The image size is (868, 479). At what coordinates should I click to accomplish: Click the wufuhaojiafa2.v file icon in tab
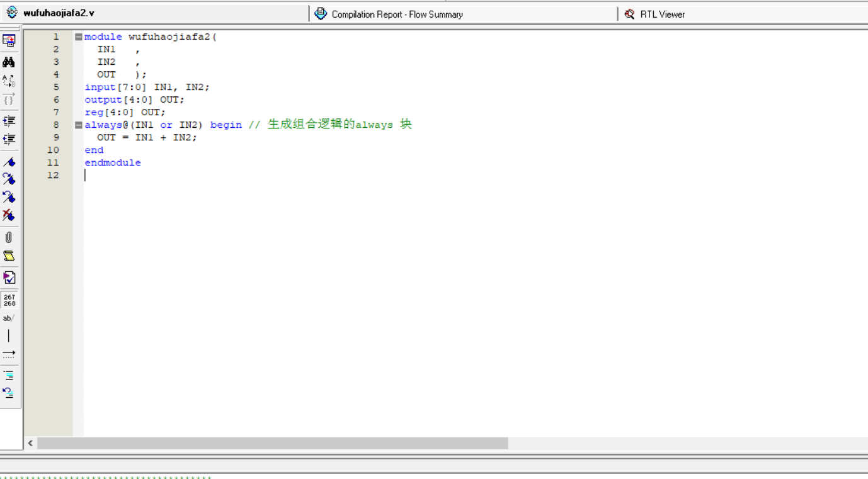(11, 13)
